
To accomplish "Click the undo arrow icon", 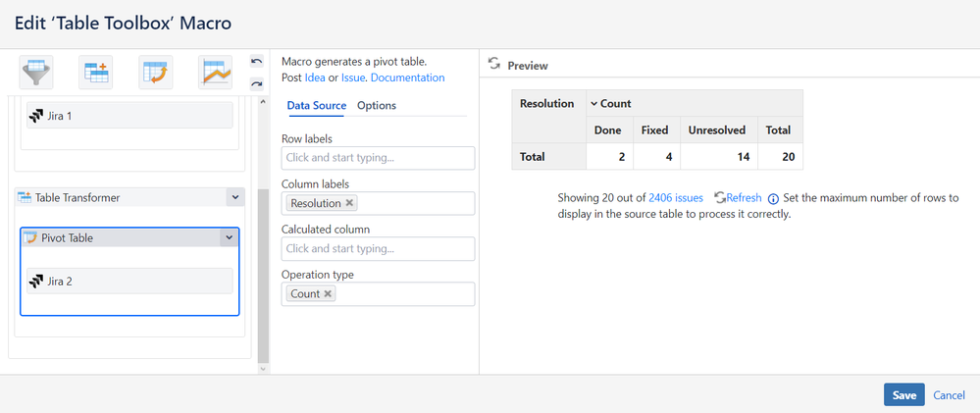I will [x=256, y=62].
